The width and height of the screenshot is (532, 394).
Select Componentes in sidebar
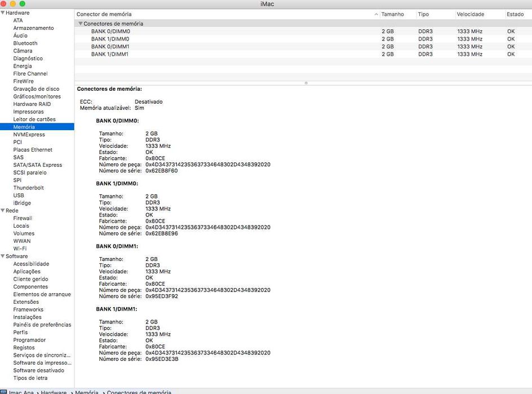tap(30, 286)
